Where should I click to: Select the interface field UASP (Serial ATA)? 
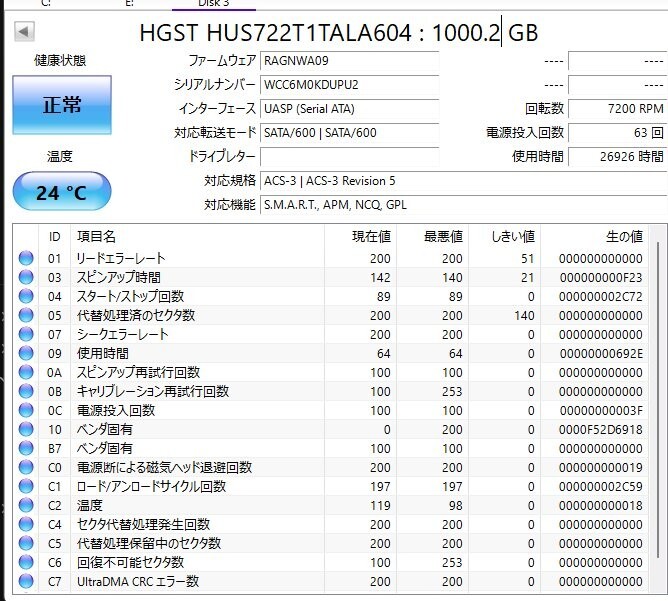349,109
